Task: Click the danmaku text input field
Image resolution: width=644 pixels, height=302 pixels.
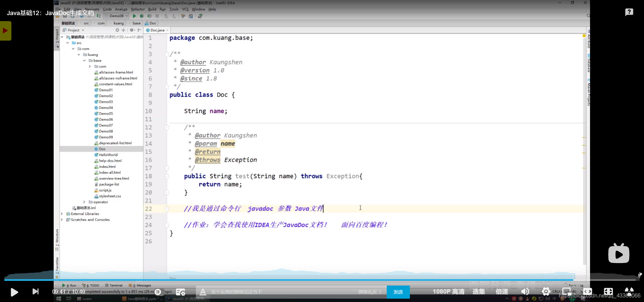Action: [282, 292]
